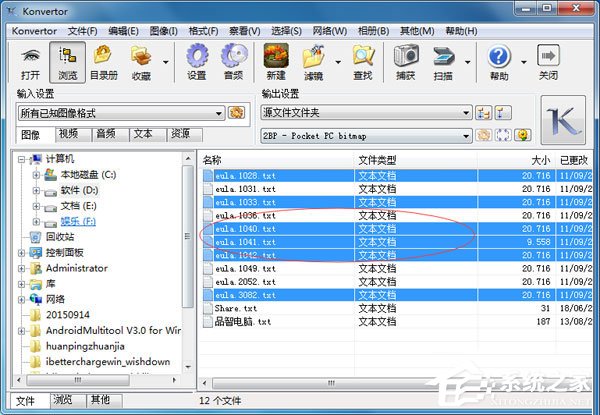
Task: Select file Share.txt
Action: 396,308
